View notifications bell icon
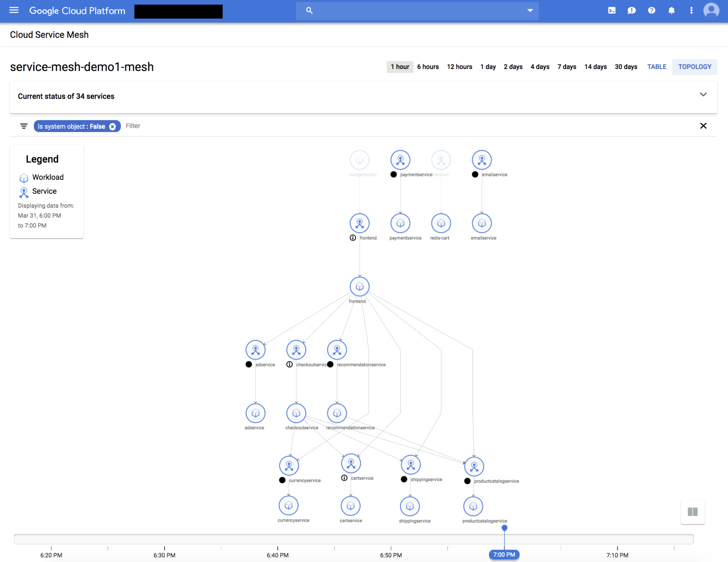 pyautogui.click(x=672, y=11)
